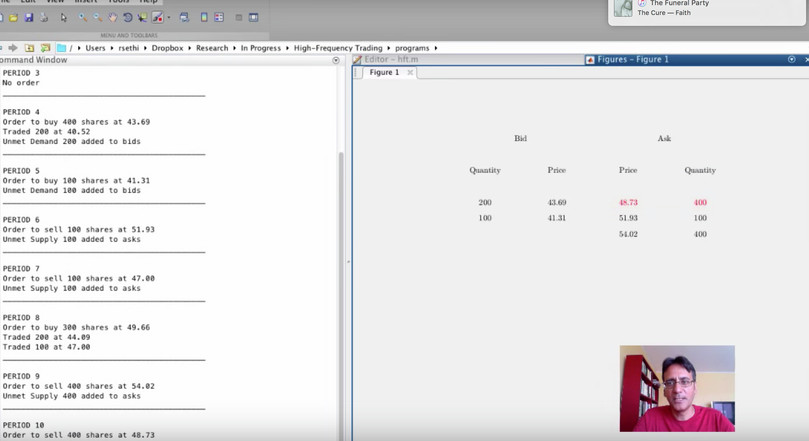Click the Save figure icon
The image size is (809, 441).
coord(28,18)
